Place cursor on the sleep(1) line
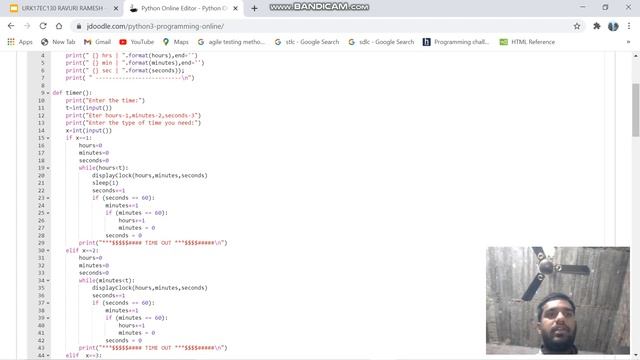This screenshot has width=640, height=360. pyautogui.click(x=105, y=183)
